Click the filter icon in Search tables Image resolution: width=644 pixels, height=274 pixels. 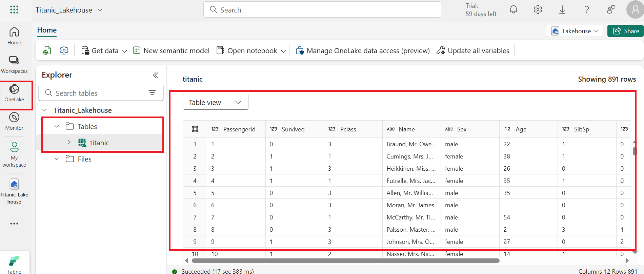pos(152,93)
